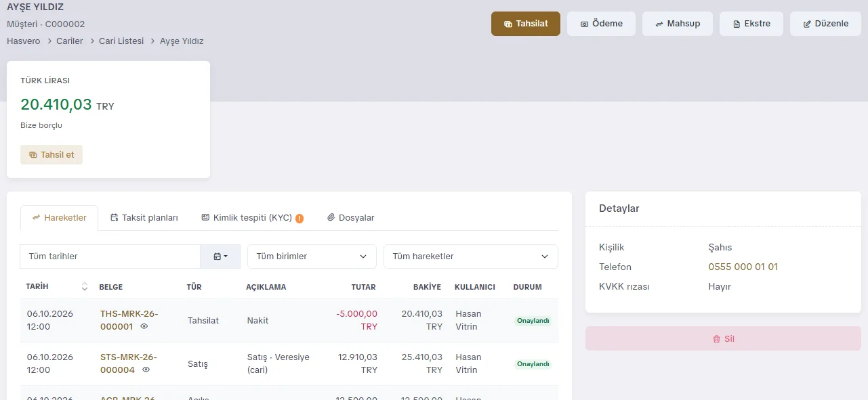Call the phone number 0555 000 01 01
This screenshot has width=868, height=400.
(x=743, y=267)
